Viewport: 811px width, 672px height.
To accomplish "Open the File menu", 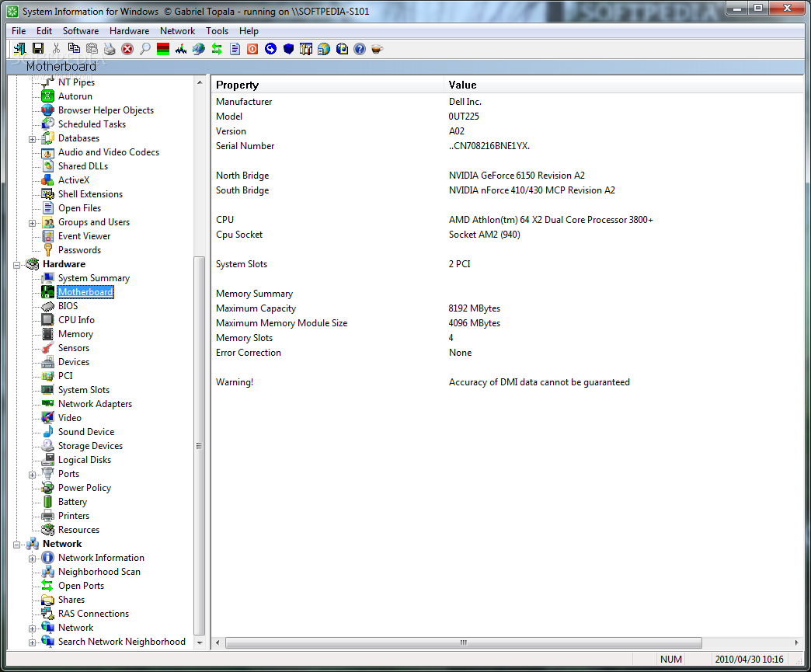I will (x=19, y=31).
